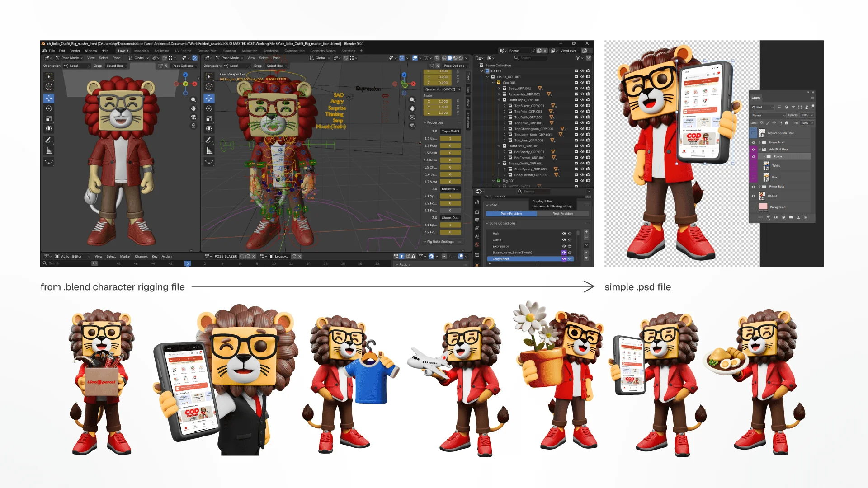Viewport: 868px width, 488px height.
Task: Show the Background layer in Photoshop
Action: coord(754,207)
